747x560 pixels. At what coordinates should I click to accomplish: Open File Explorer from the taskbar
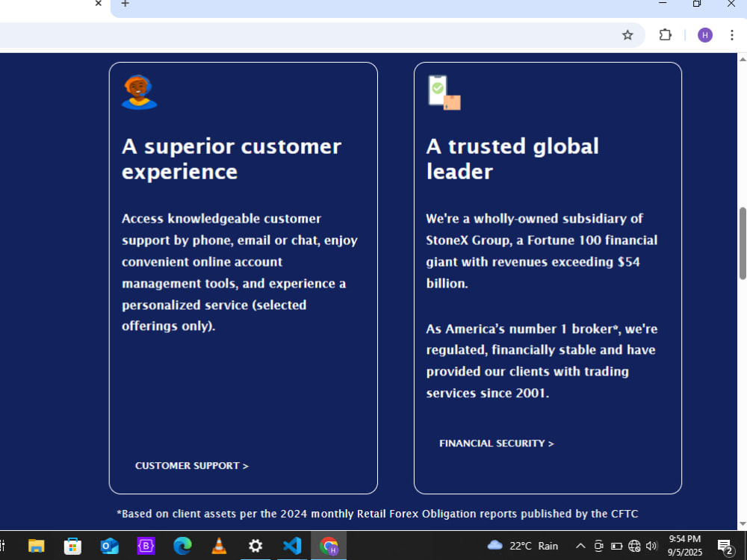click(36, 546)
